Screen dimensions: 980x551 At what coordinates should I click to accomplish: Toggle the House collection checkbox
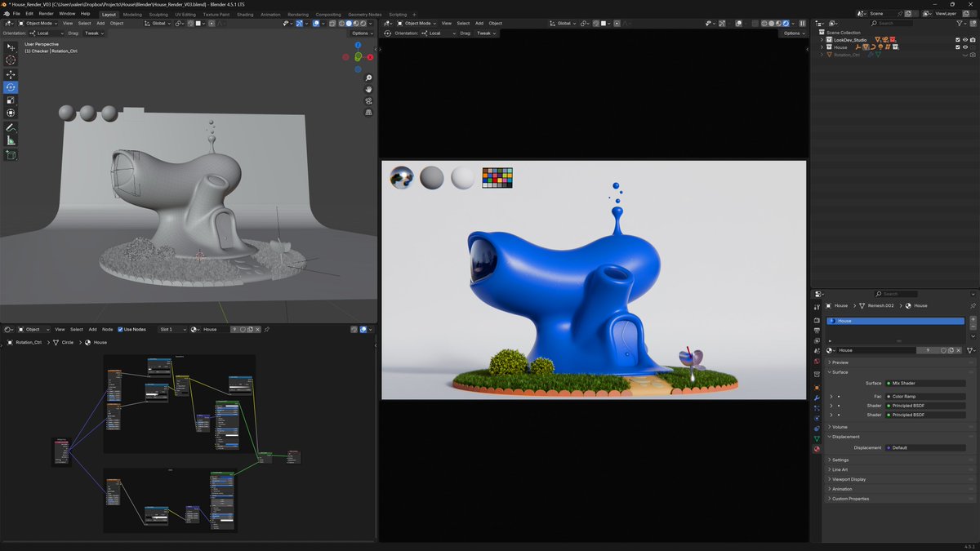tap(958, 47)
